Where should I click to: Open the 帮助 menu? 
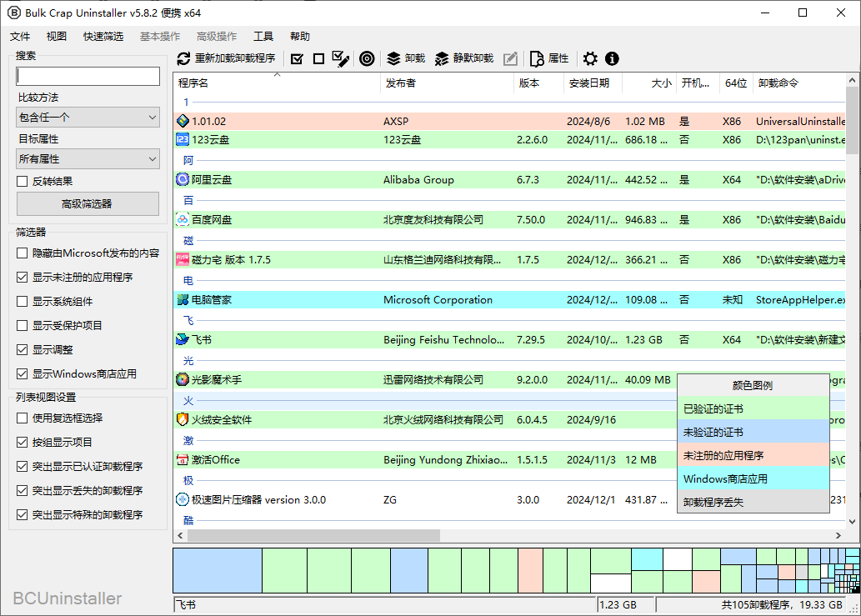300,36
